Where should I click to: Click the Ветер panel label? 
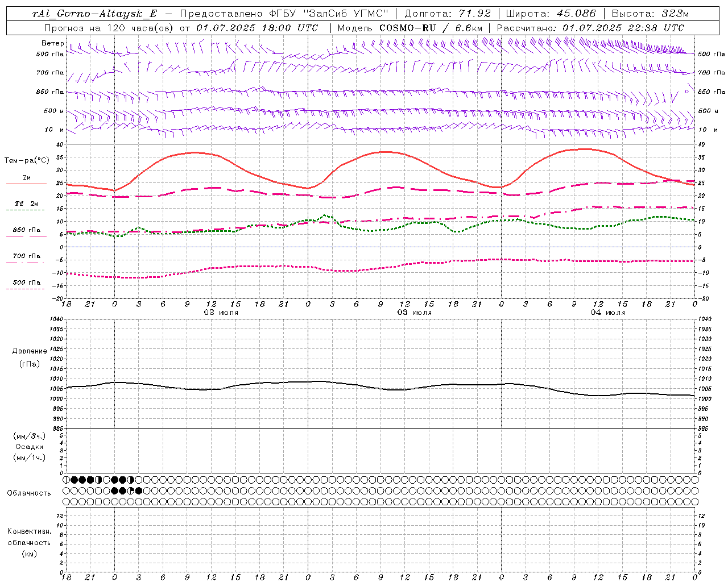coord(52,43)
